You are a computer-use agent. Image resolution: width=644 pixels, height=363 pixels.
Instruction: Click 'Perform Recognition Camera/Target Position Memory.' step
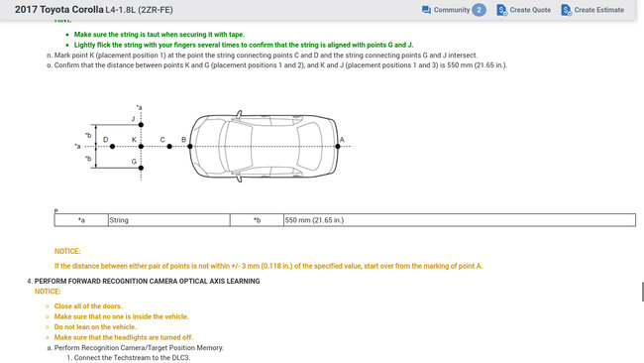pyautogui.click(x=139, y=348)
